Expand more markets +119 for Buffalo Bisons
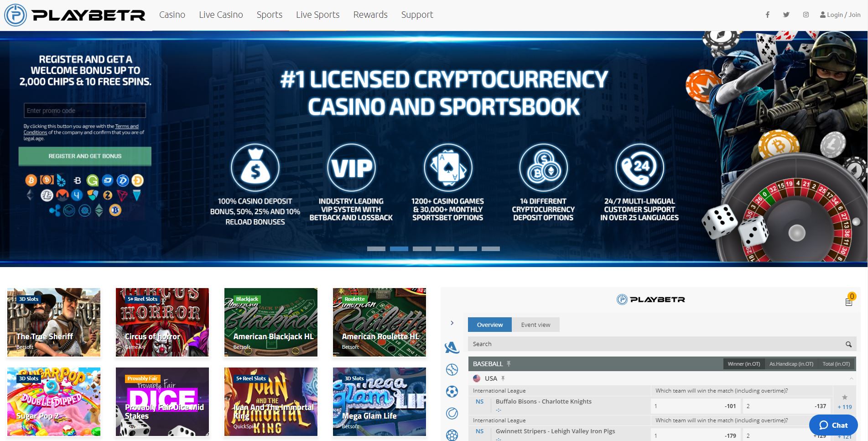The height and width of the screenshot is (441, 868). [845, 407]
